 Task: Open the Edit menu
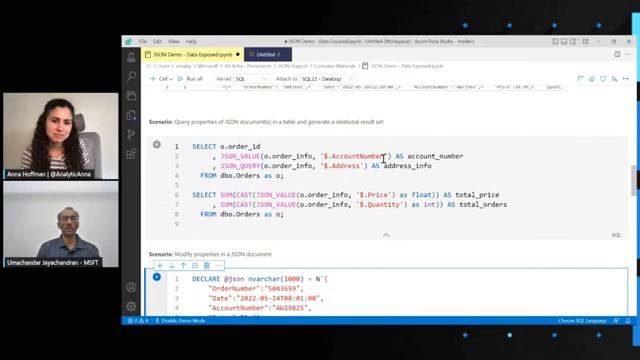[x=158, y=41]
